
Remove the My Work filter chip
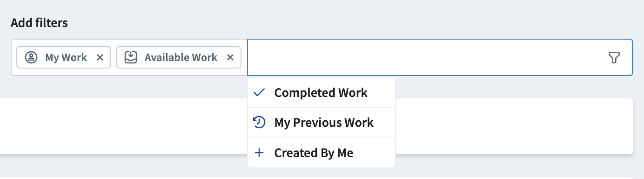coord(100,57)
